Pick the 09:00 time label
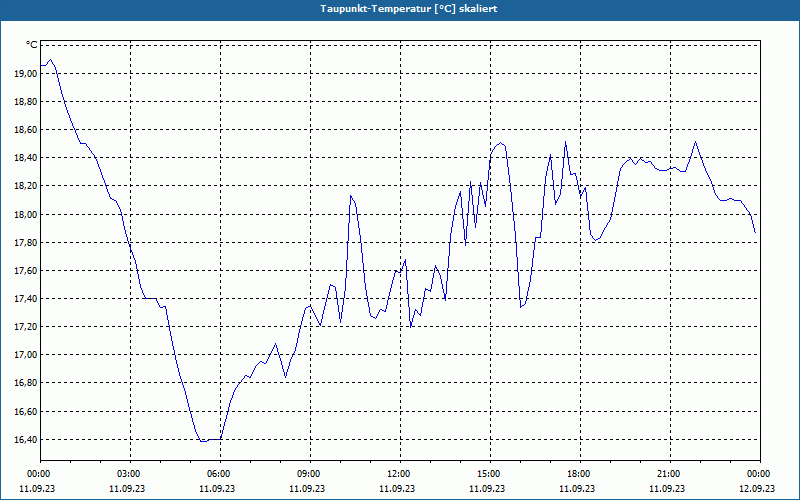This screenshot has width=800, height=500. 310,474
